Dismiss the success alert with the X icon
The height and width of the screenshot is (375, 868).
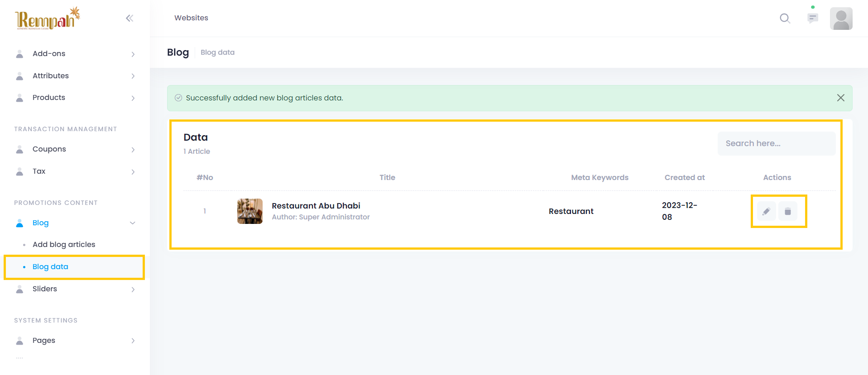(x=840, y=98)
